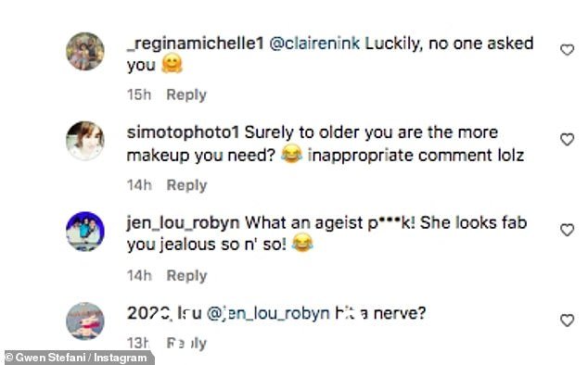Open the bottom commenter's avatar
This screenshot has width=588, height=365.
(85, 321)
